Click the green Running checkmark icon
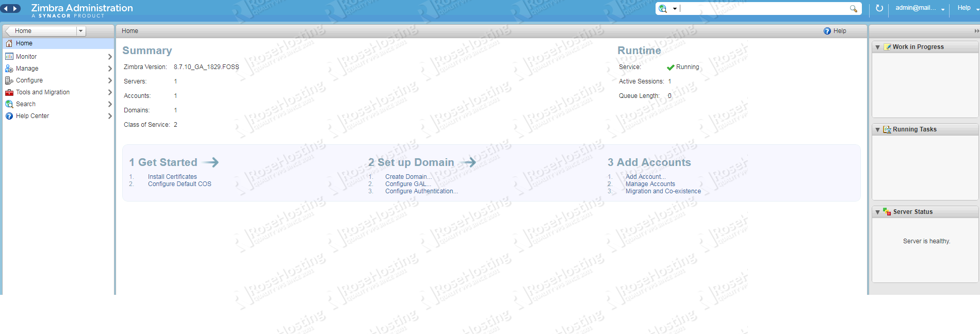The height and width of the screenshot is (334, 980). click(671, 68)
